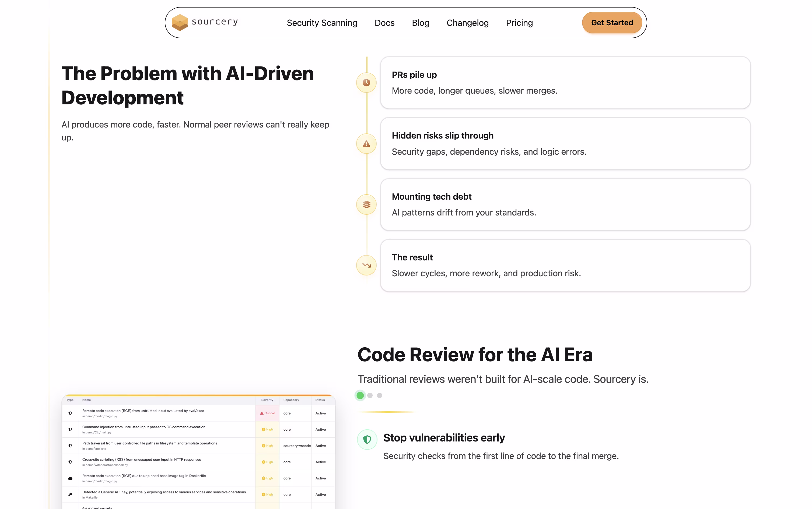Click the red Critical severity badge
This screenshot has height=509, width=812.
267,413
